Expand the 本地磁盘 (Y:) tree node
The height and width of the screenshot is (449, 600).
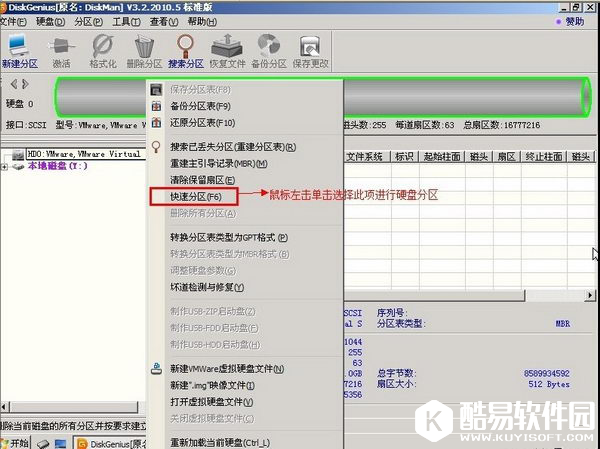click(x=6, y=167)
